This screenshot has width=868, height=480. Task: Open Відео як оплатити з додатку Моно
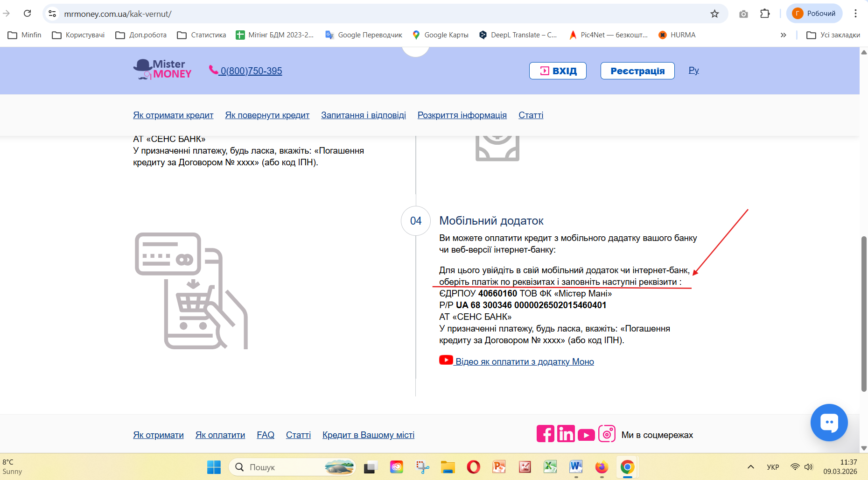point(517,361)
